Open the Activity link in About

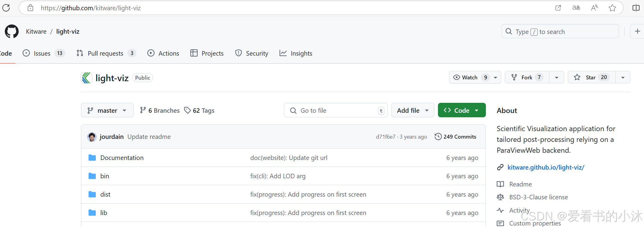[x=519, y=210]
